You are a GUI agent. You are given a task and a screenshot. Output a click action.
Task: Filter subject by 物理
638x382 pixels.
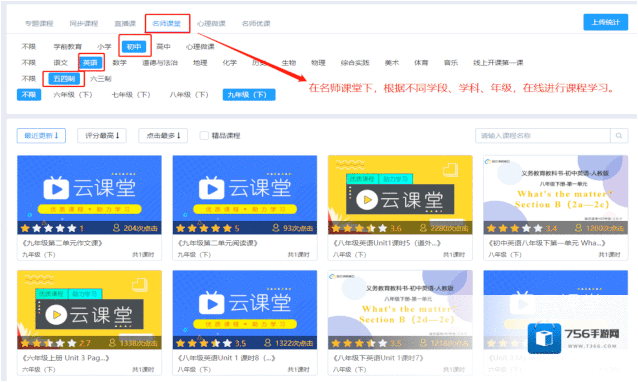click(x=318, y=63)
